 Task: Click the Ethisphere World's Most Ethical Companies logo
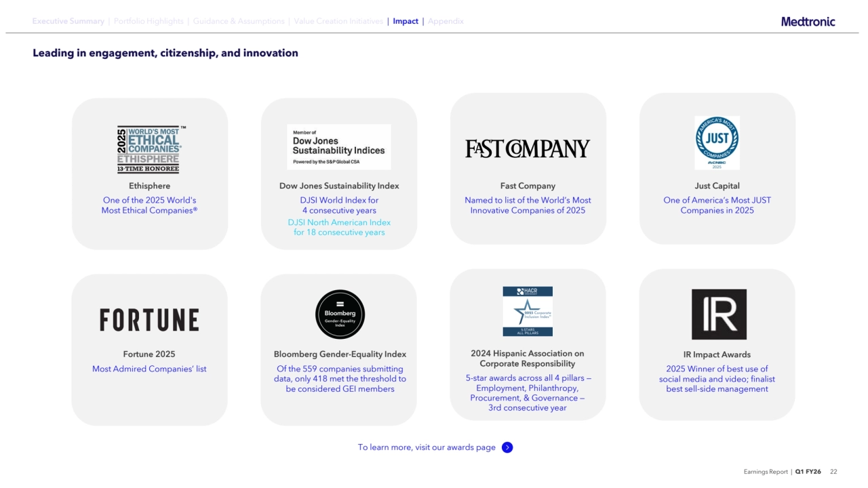(149, 149)
